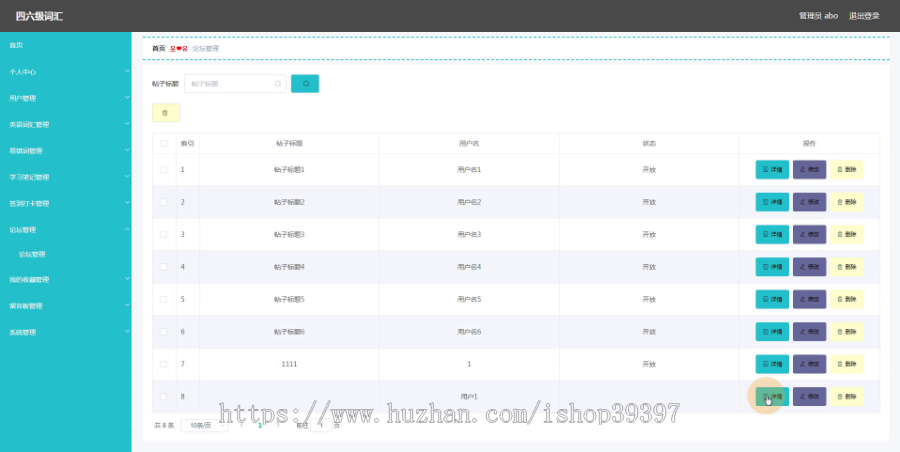The height and width of the screenshot is (452, 900).
Task: Open the 10条/页 page size dropdown
Action: coord(204,426)
